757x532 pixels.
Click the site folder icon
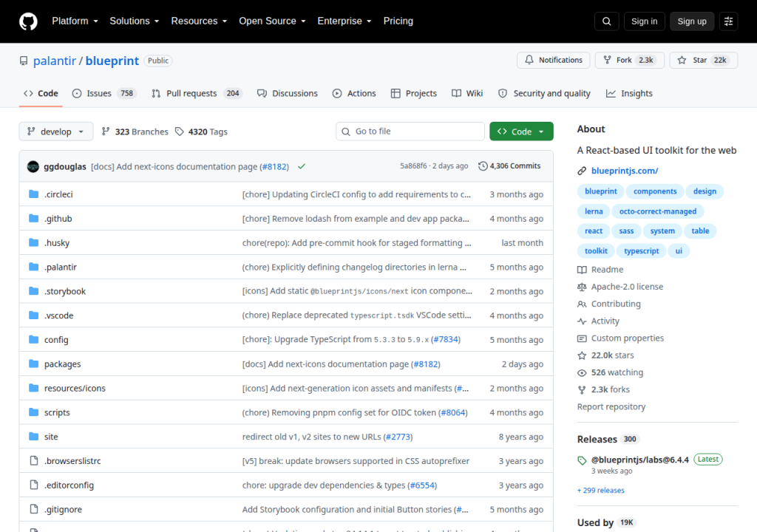[x=33, y=437]
